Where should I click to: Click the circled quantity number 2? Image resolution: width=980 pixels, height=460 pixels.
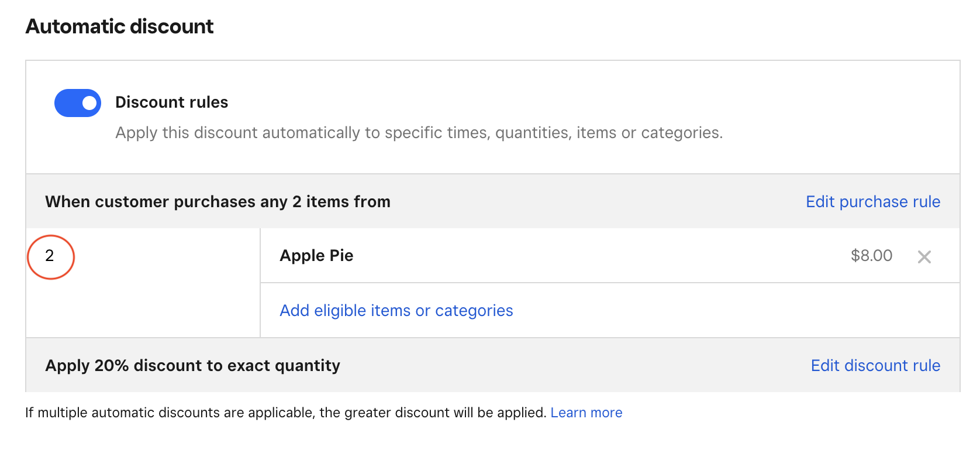pos(50,256)
